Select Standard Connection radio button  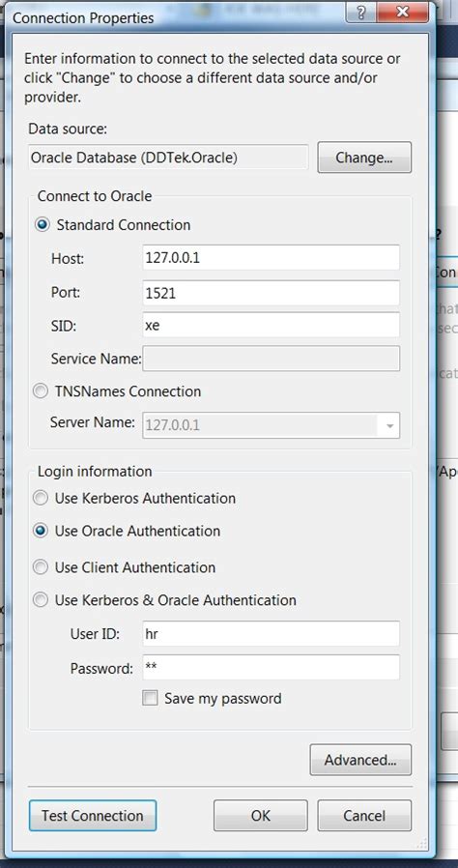click(43, 225)
